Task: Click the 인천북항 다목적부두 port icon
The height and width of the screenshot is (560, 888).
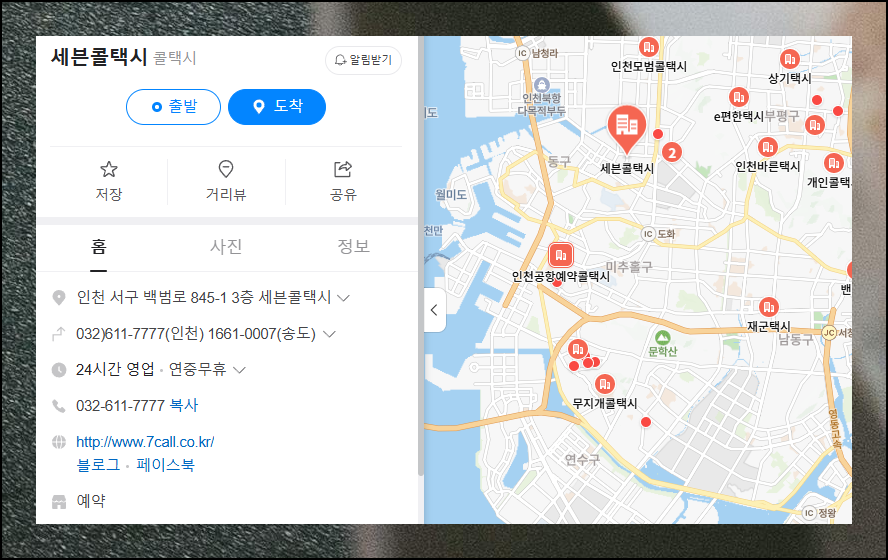Action: click(x=542, y=85)
